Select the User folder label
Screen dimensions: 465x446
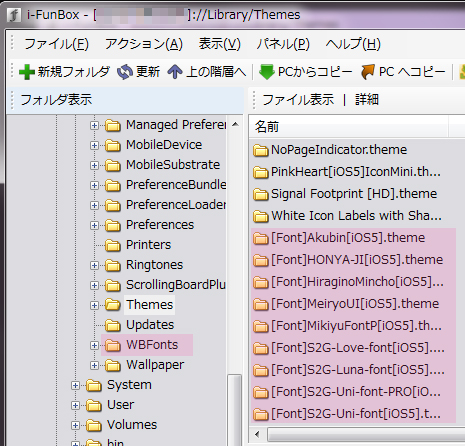pos(120,405)
